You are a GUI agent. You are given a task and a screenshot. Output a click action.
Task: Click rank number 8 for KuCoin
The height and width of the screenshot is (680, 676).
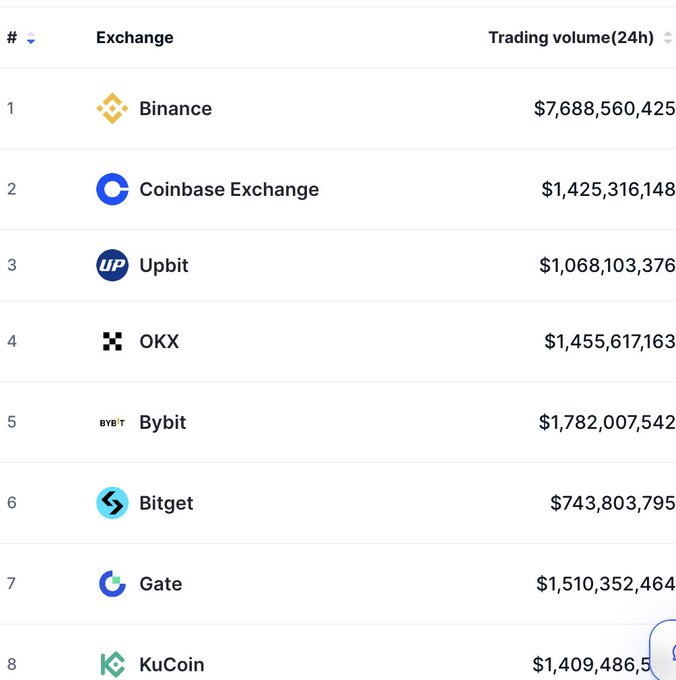point(12,664)
